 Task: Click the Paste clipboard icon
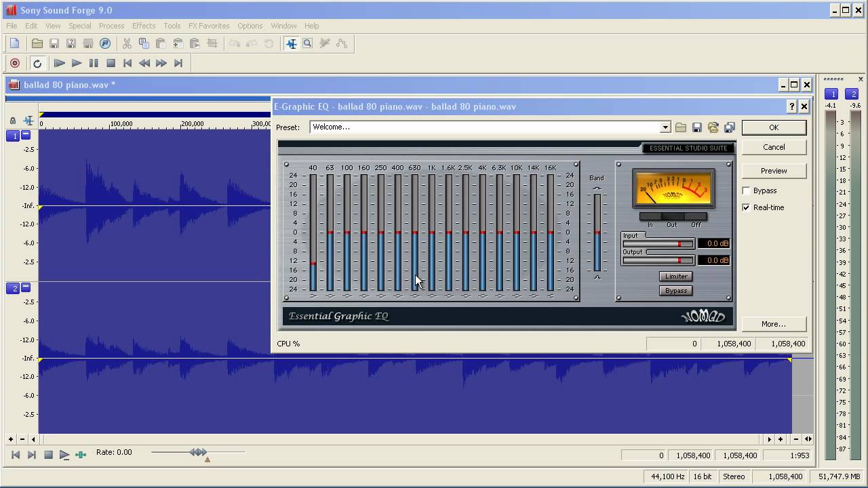click(x=161, y=43)
